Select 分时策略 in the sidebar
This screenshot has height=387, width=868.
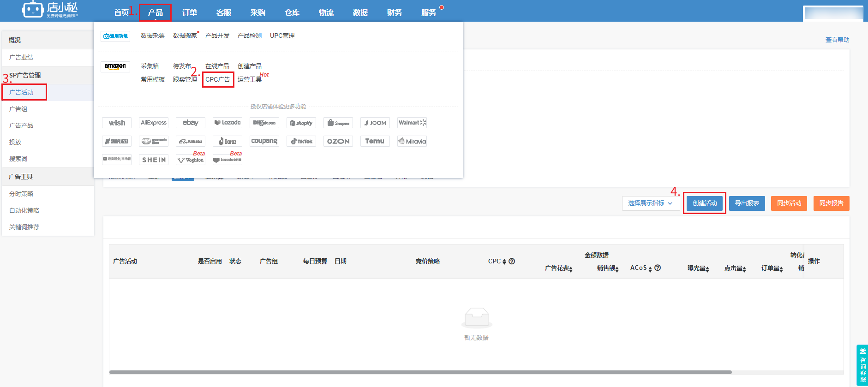tap(21, 194)
